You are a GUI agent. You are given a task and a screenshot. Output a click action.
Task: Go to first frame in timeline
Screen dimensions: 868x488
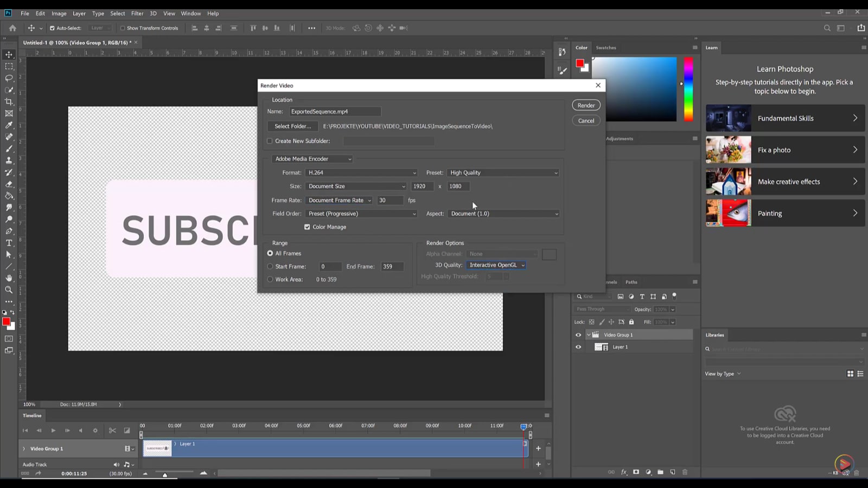point(25,431)
